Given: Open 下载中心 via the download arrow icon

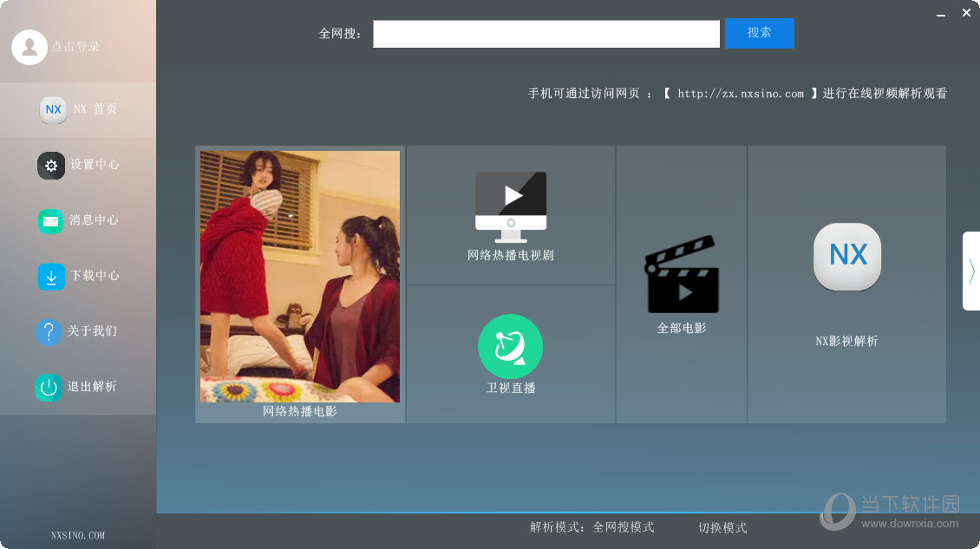Looking at the screenshot, I should [51, 276].
